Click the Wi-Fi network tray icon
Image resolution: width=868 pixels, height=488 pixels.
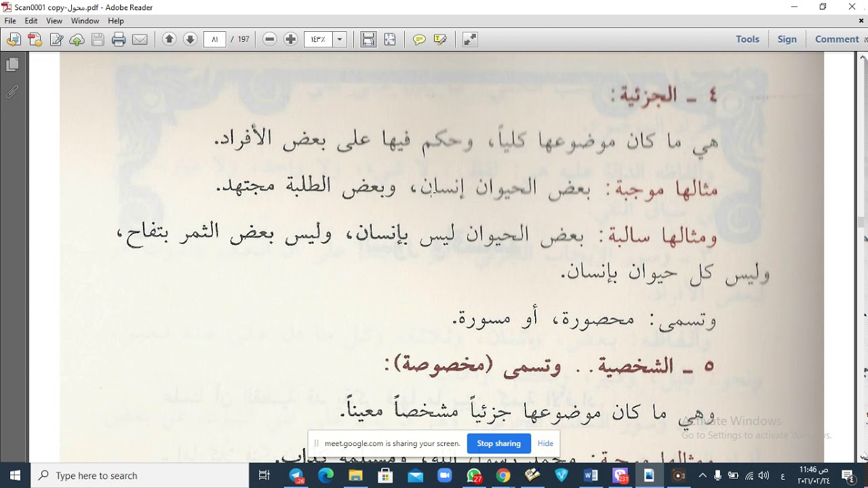[749, 475]
